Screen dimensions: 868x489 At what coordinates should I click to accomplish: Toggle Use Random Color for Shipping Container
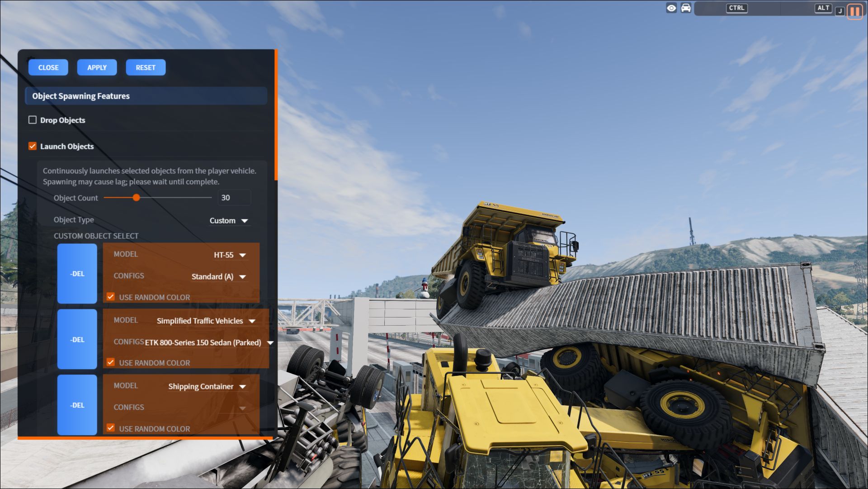pyautogui.click(x=110, y=428)
